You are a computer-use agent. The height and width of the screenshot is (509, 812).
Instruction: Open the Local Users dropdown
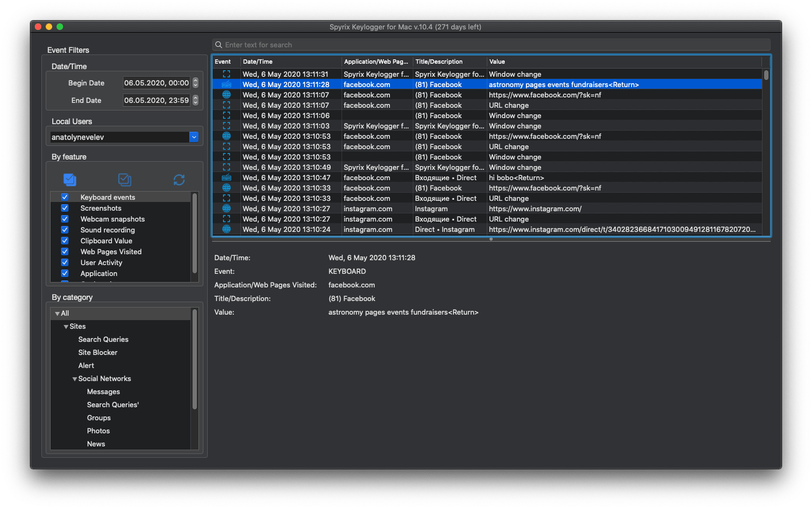(194, 137)
